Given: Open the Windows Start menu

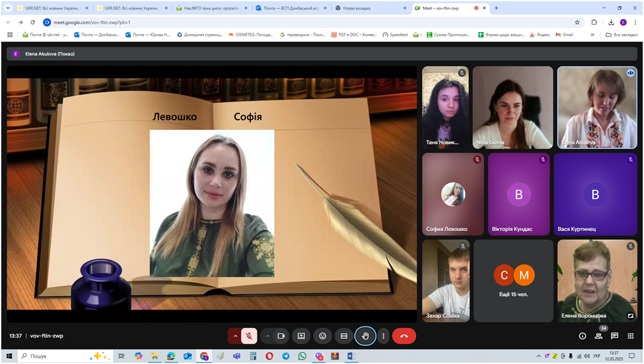Looking at the screenshot, I should click(9, 356).
